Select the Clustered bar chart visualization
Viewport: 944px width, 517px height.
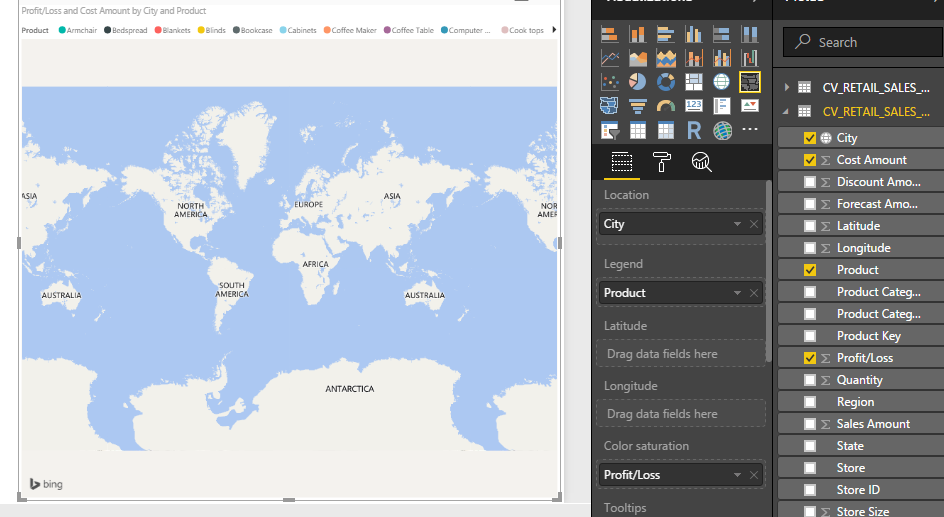tap(665, 35)
